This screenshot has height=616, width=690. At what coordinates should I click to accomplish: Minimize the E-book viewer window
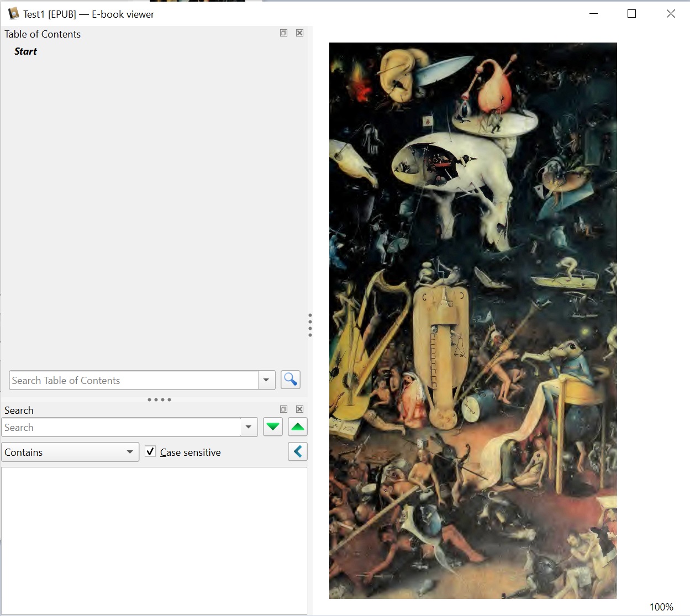594,14
